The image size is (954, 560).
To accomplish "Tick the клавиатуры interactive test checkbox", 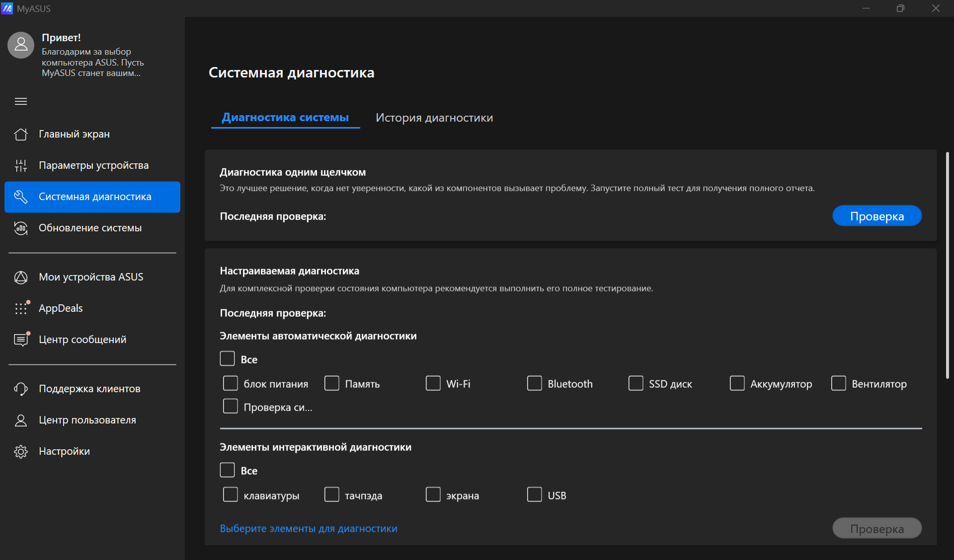I will [230, 494].
